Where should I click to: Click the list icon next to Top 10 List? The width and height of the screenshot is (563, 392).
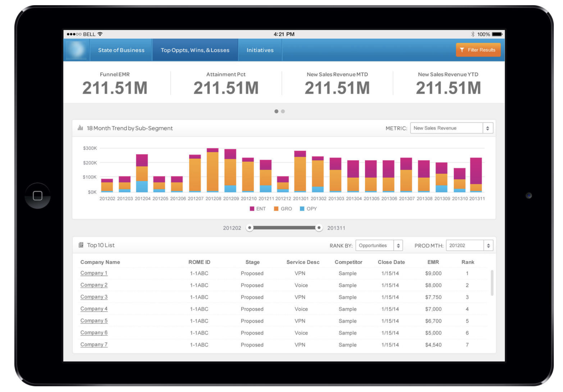[x=81, y=245]
